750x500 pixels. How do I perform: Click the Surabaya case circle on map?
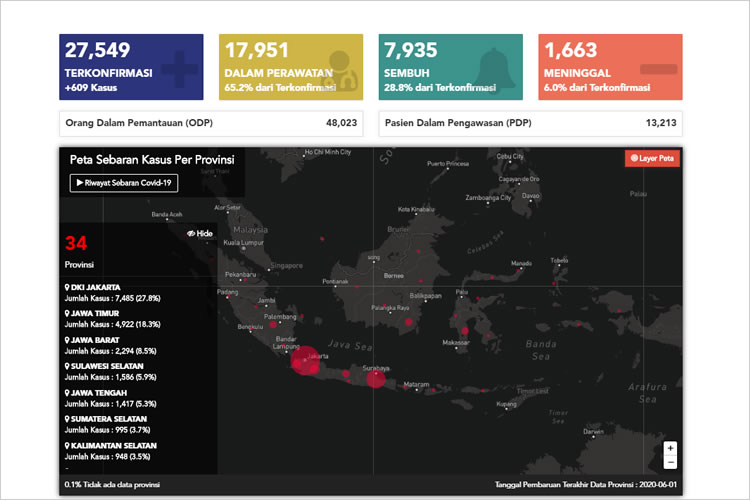376,377
